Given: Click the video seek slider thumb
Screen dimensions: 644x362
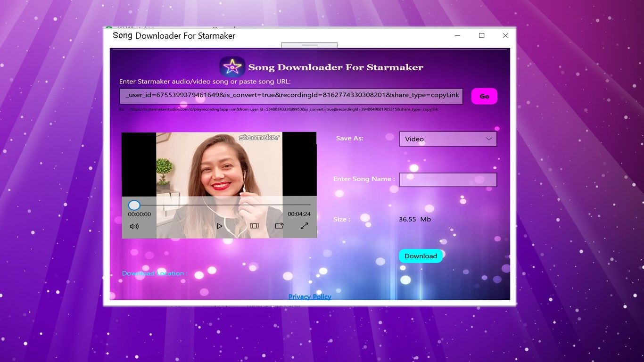Looking at the screenshot, I should tap(134, 205).
